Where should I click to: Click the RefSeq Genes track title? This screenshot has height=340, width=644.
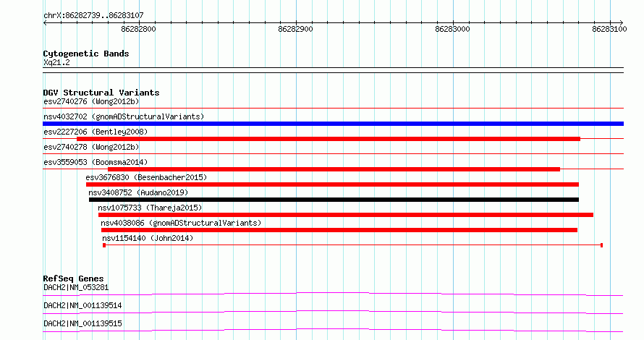point(73,279)
